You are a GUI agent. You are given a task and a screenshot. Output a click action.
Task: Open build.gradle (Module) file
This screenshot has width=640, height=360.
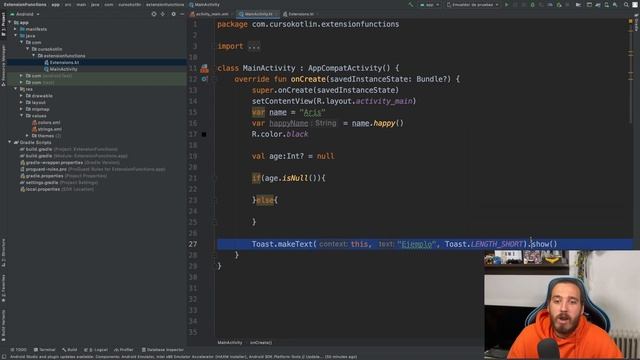pyautogui.click(x=73, y=156)
